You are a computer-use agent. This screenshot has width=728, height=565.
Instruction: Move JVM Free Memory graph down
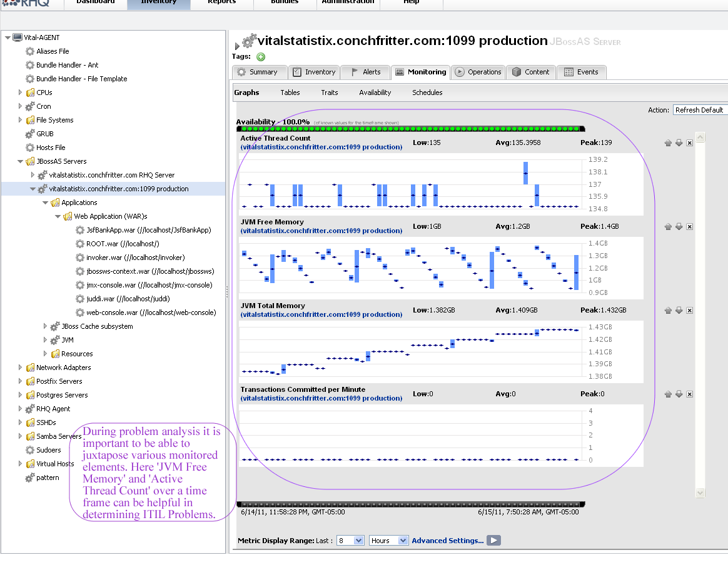[x=679, y=226]
